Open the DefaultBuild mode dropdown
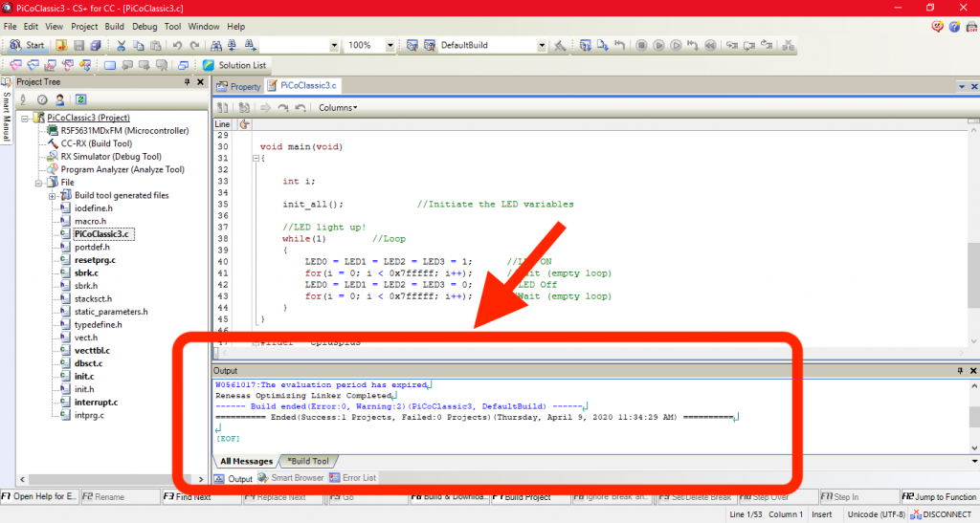 click(x=542, y=45)
